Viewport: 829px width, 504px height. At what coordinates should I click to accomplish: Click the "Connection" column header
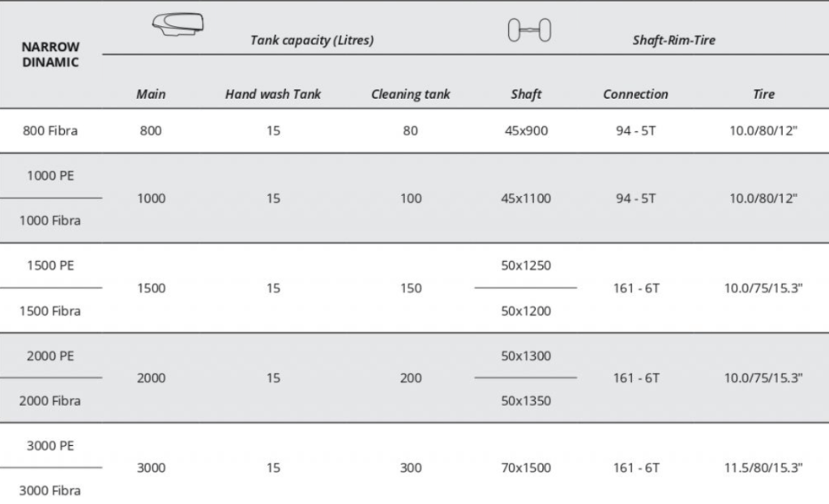pyautogui.click(x=635, y=94)
